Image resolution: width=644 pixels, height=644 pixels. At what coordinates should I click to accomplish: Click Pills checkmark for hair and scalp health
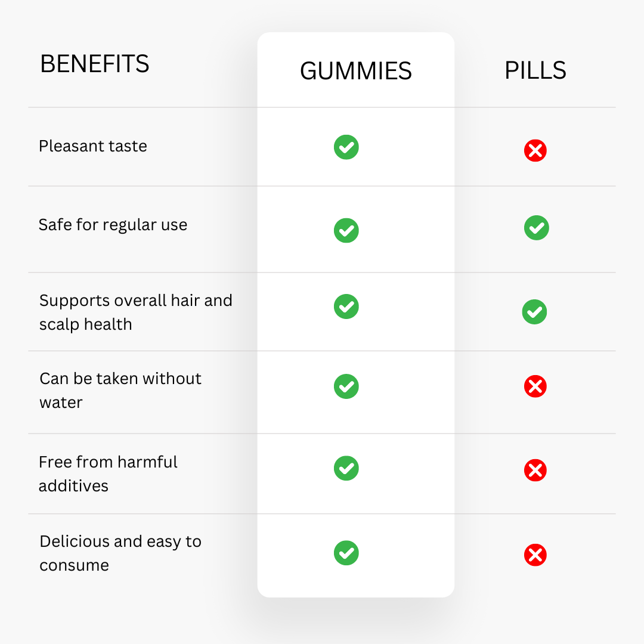(534, 312)
